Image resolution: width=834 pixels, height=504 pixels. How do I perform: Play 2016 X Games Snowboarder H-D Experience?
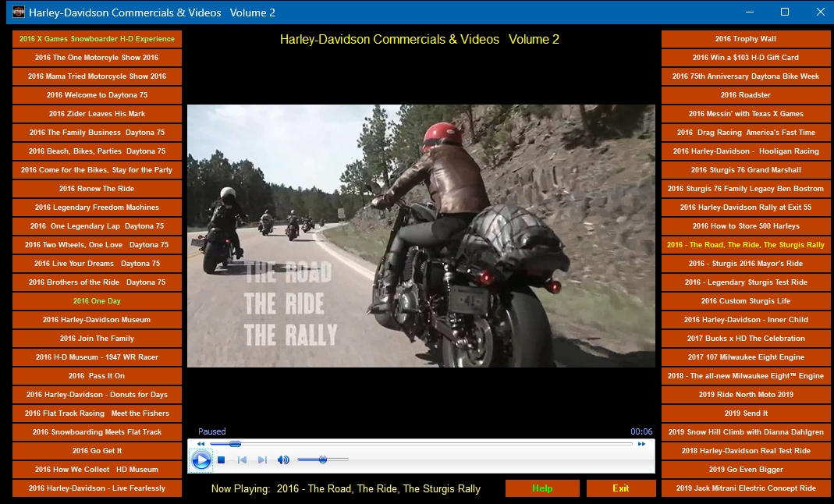coord(97,39)
